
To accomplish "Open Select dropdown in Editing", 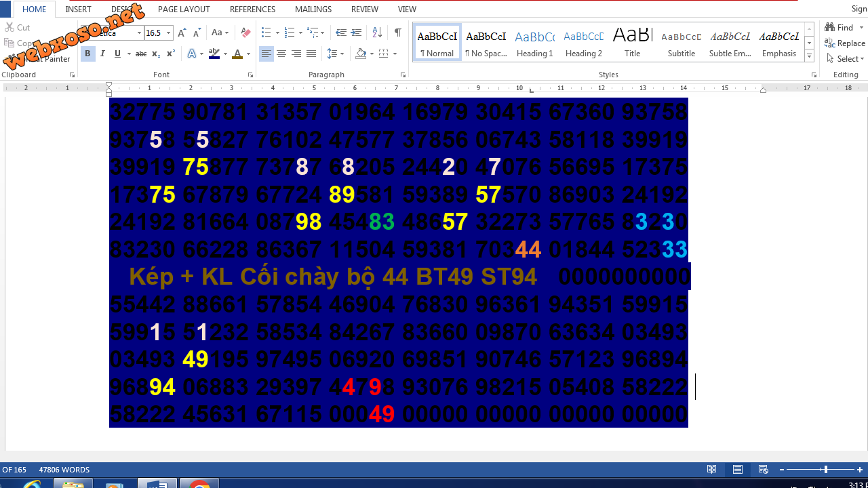I will (x=846, y=59).
